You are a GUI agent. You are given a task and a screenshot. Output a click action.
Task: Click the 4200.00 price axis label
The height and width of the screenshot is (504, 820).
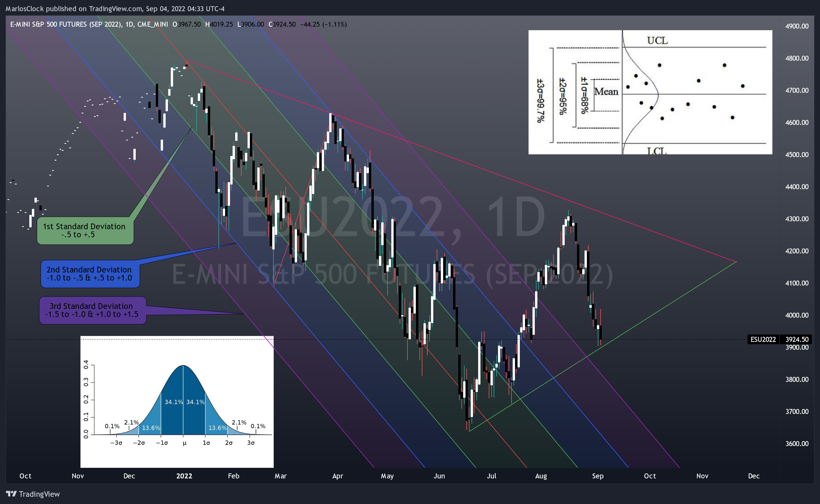pos(797,251)
